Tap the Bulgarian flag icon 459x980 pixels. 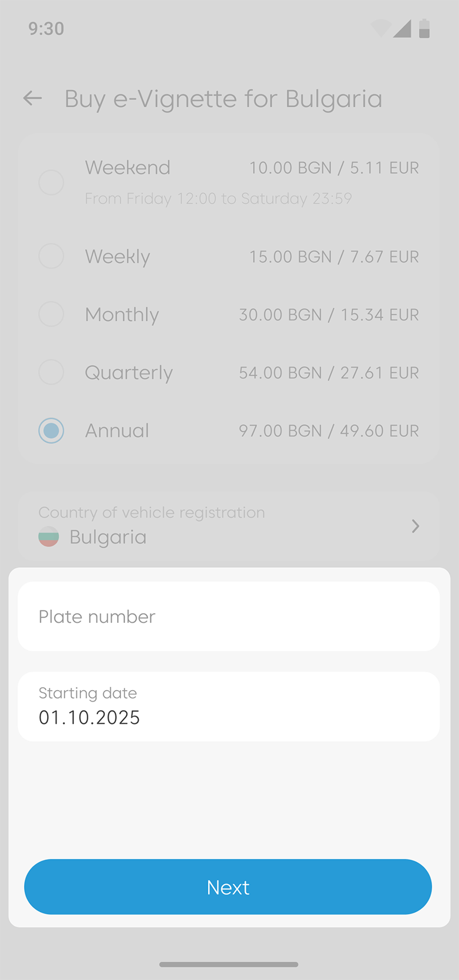(x=49, y=537)
